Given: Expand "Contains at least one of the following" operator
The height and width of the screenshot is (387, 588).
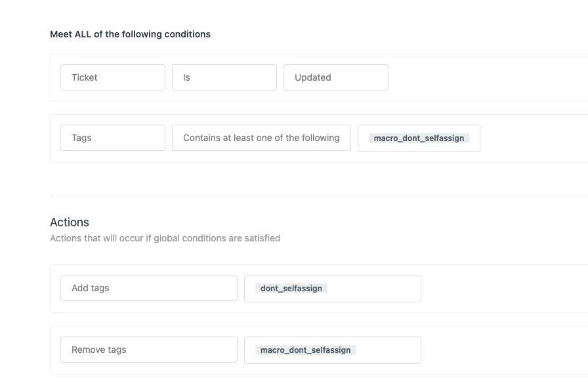Looking at the screenshot, I should [x=261, y=138].
